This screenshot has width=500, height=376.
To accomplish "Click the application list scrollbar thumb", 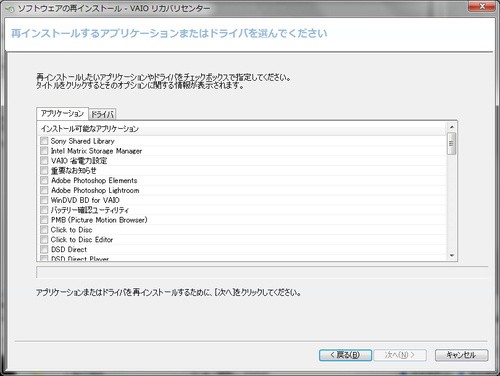I will click(x=452, y=144).
